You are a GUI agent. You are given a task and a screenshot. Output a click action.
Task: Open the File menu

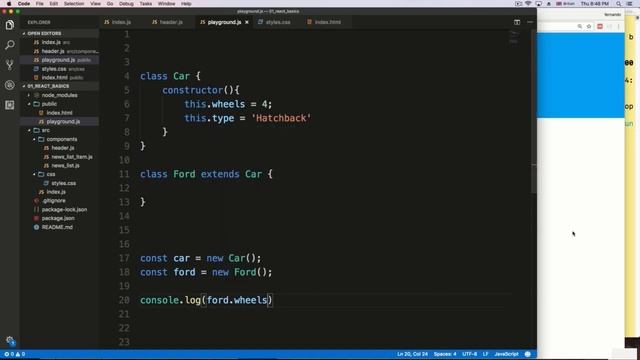pyautogui.click(x=40, y=4)
